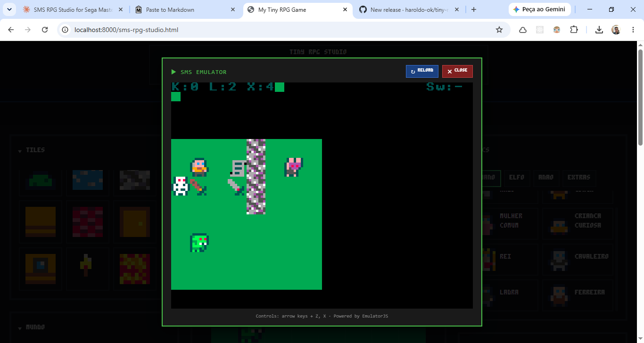Switch to Paste to Markdown browser tab

tap(185, 9)
